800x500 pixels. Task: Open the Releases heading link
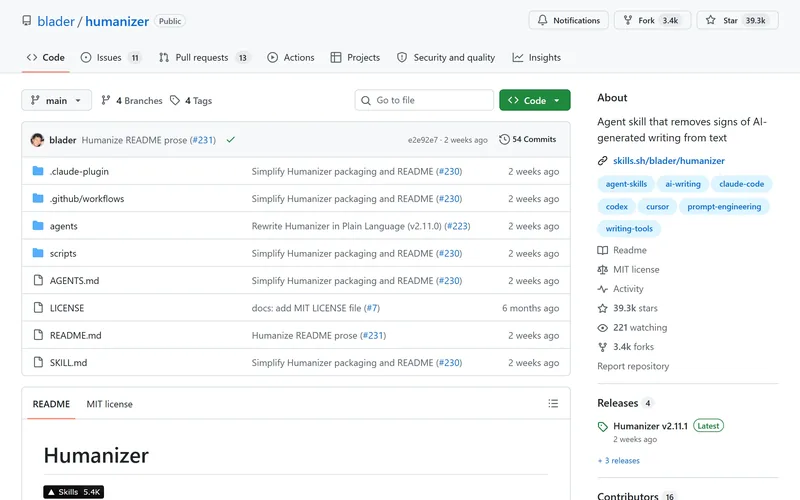point(617,403)
